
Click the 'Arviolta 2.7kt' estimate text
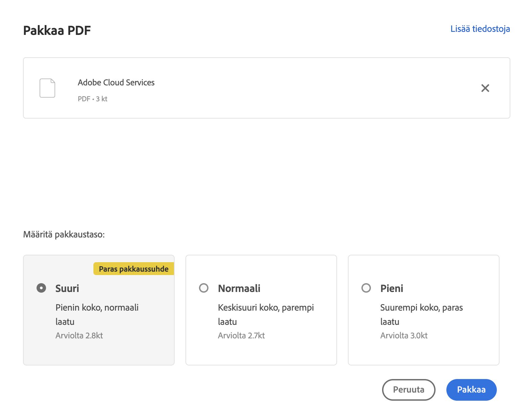(x=241, y=336)
